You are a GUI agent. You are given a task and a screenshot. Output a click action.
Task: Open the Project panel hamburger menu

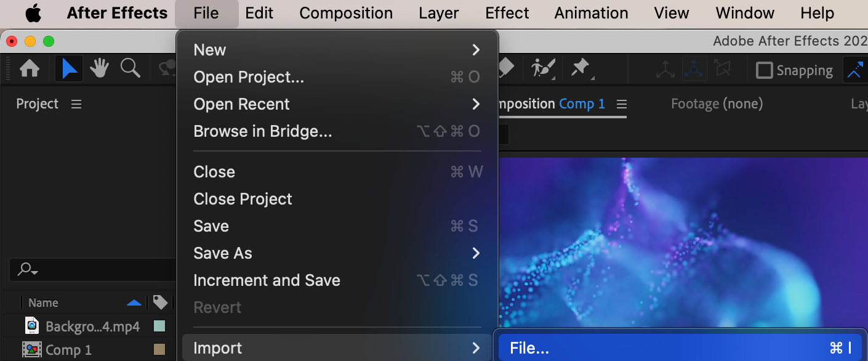[x=76, y=104]
